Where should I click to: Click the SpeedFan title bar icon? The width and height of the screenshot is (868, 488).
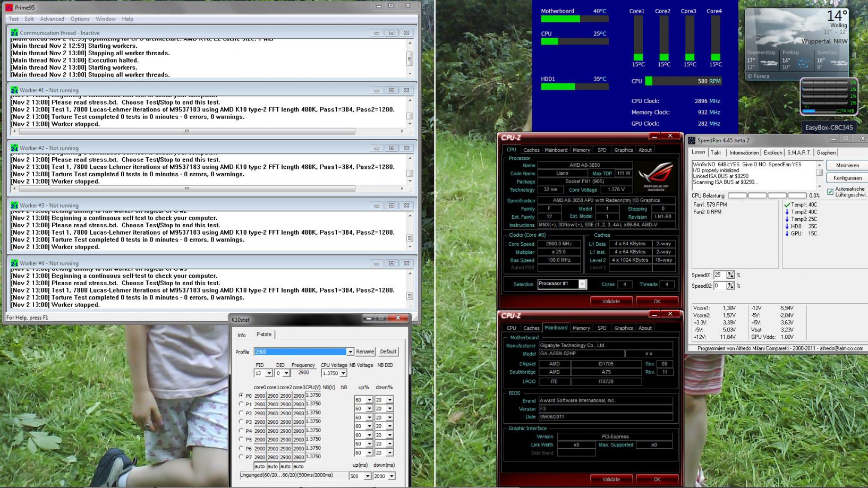[692, 140]
